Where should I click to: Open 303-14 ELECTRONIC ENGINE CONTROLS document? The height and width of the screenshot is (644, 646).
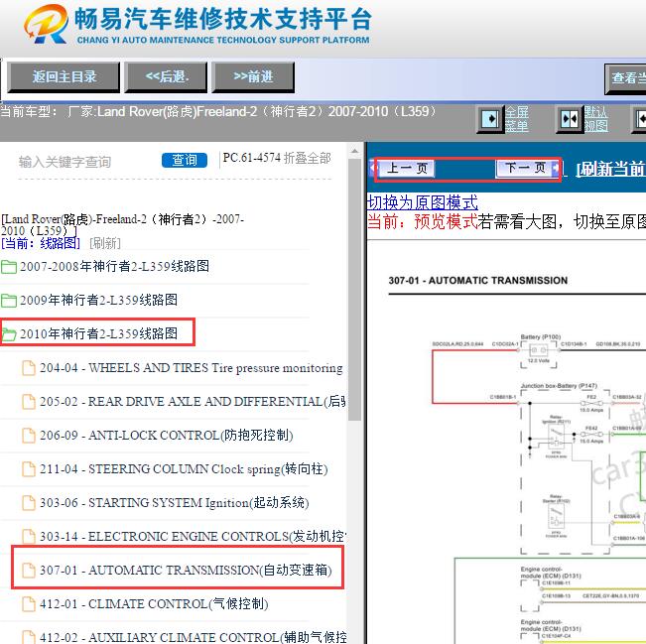tap(193, 537)
